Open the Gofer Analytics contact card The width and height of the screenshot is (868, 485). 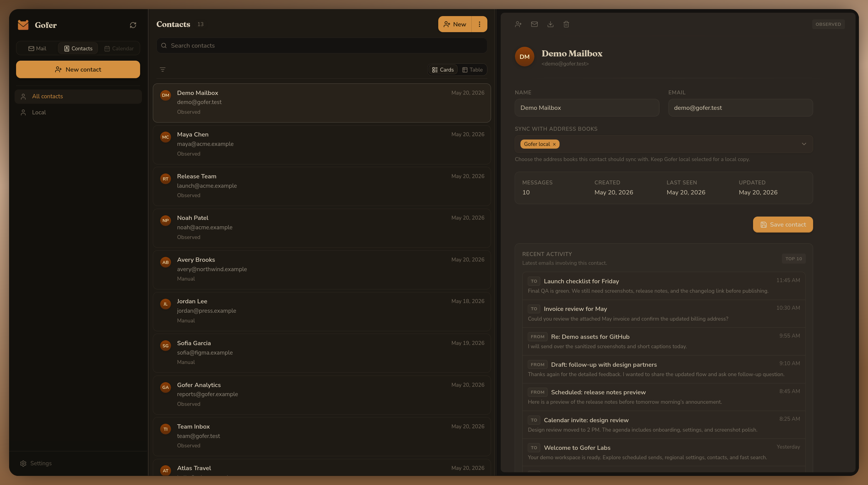[x=321, y=395]
